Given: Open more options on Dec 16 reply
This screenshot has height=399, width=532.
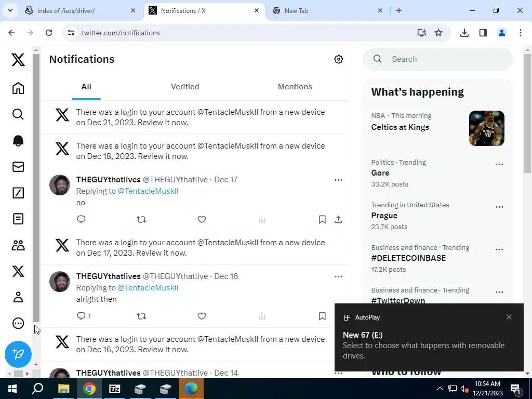Looking at the screenshot, I should [x=338, y=276].
